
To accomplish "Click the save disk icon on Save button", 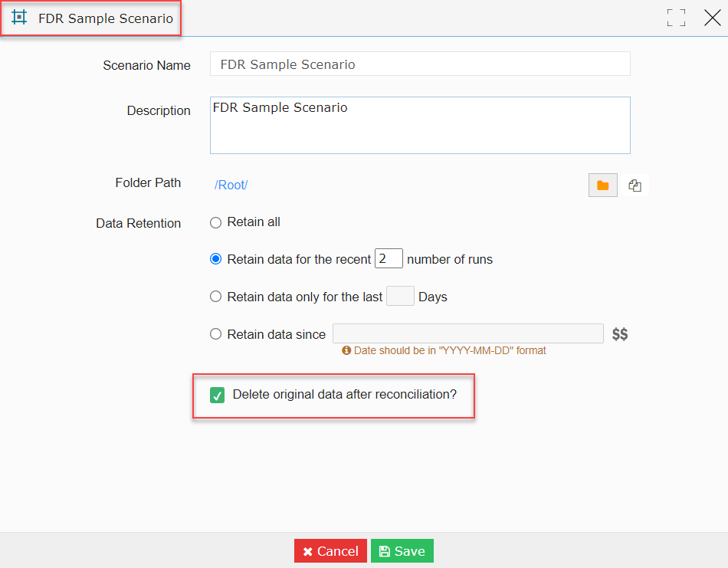I will tap(385, 550).
